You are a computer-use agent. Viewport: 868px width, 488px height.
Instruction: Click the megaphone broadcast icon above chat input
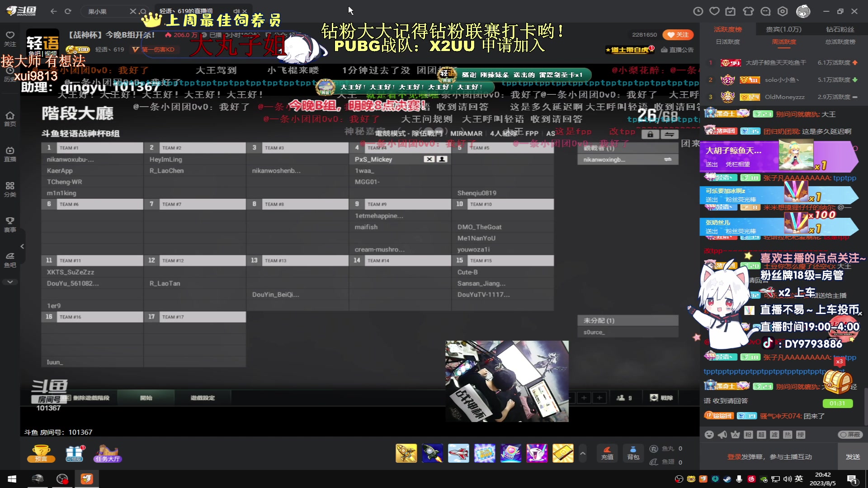click(722, 434)
